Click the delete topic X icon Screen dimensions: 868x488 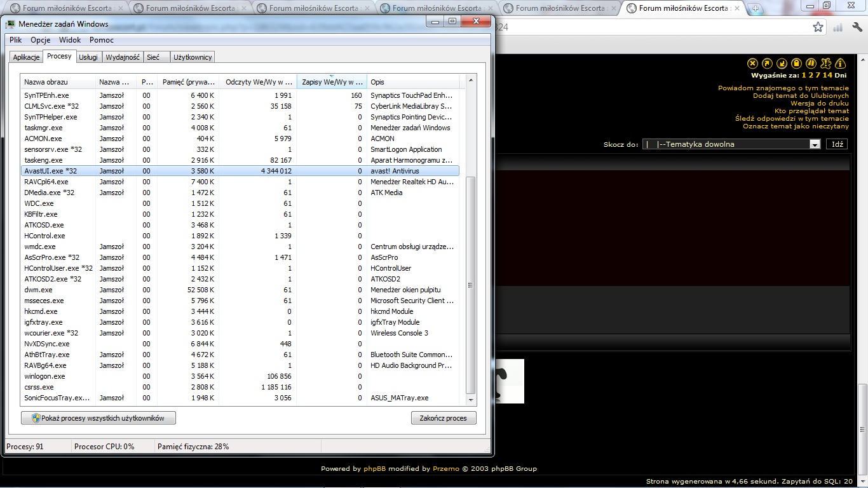pos(752,64)
